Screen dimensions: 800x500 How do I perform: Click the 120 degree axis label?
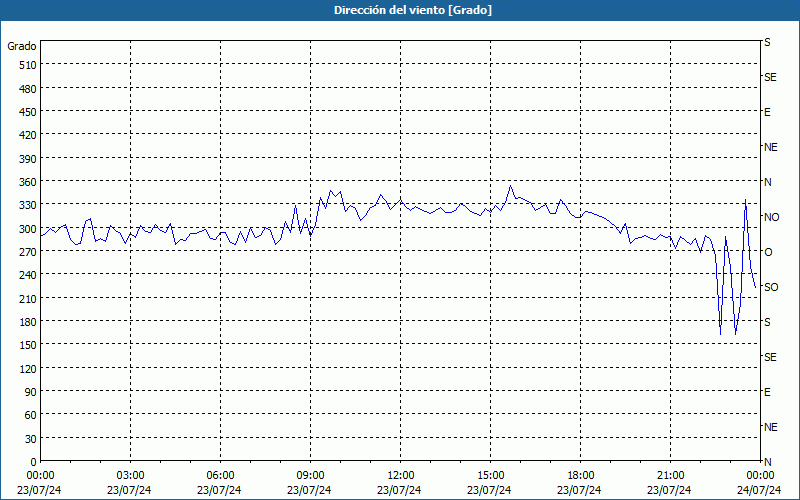[29, 369]
